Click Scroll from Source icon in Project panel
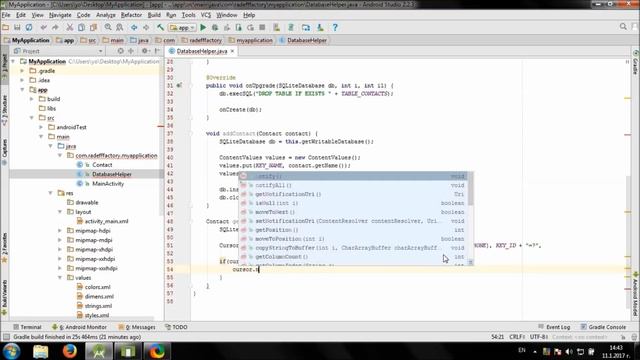Image resolution: width=640 pixels, height=360 pixels. 120,51
